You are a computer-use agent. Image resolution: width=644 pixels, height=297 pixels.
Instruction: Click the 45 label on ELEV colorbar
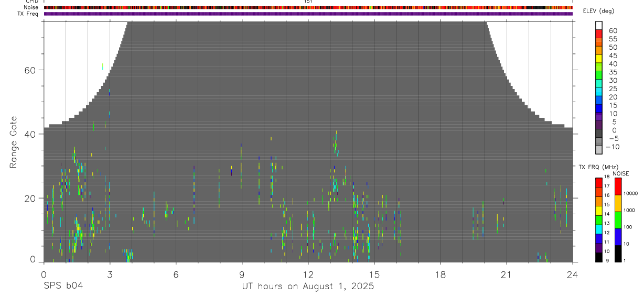click(613, 56)
